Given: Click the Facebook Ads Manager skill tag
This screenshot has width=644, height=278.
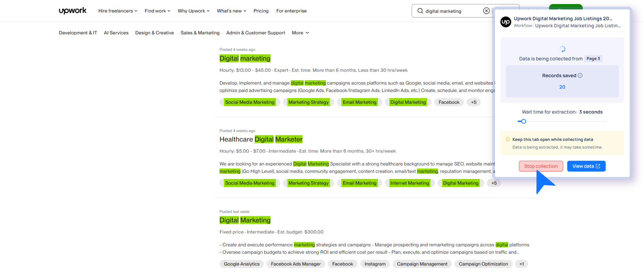Looking at the screenshot, I should coord(296,264).
